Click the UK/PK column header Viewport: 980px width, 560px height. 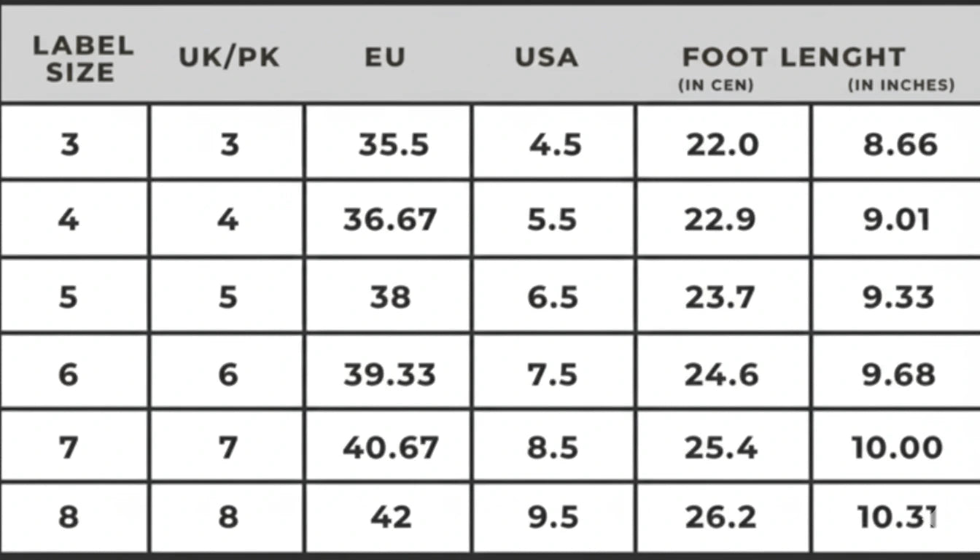coord(230,58)
